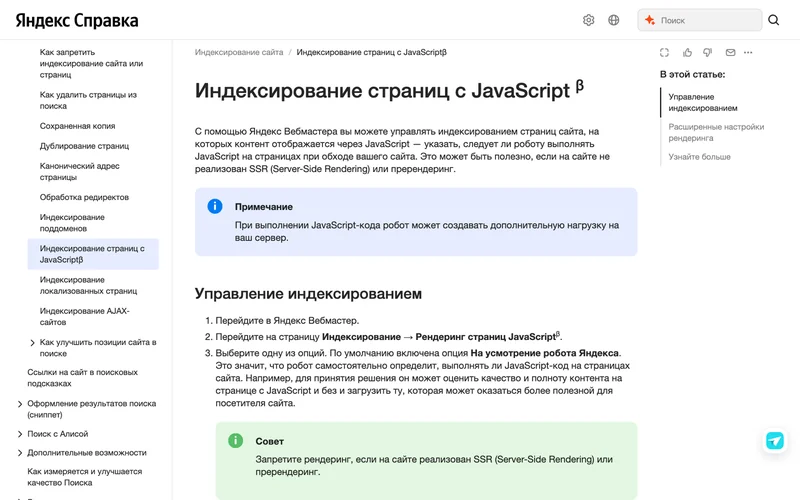This screenshot has height=500, width=800.
Task: Open 'Как удалить страницы из поиска'
Action: tap(88, 100)
